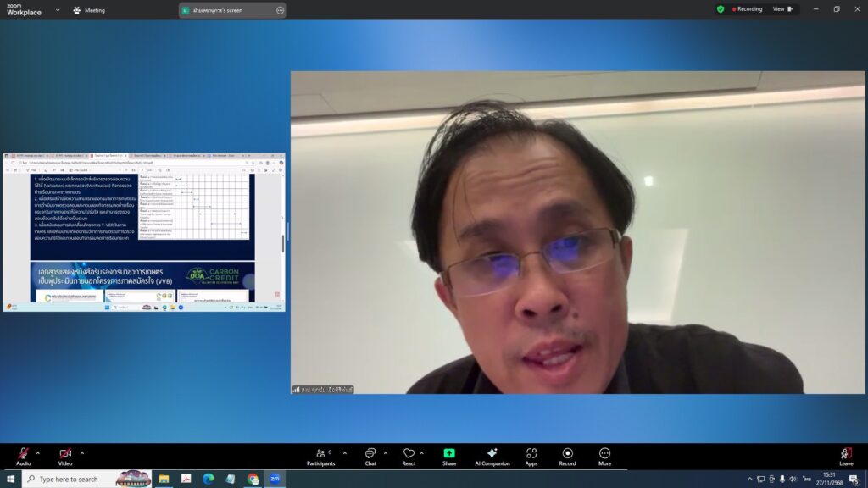This screenshot has width=868, height=488.
Task: Open screen share options ellipsis
Action: tap(281, 10)
